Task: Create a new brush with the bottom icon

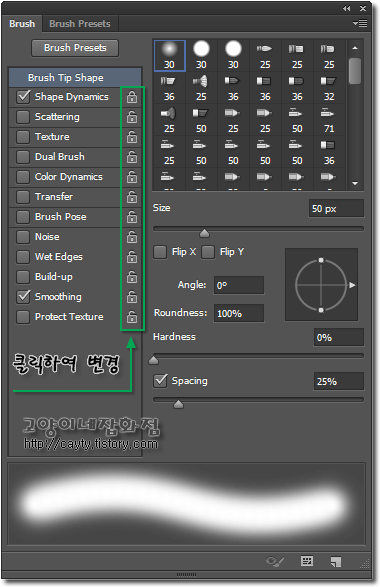Action: click(x=336, y=562)
